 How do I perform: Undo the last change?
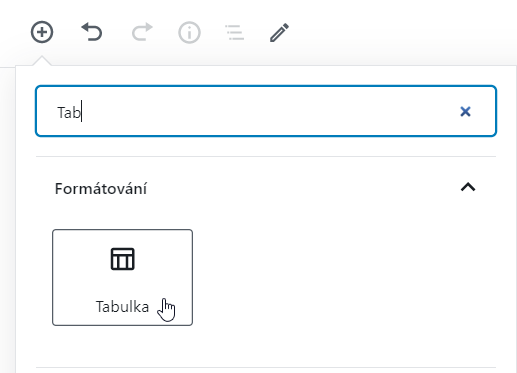(92, 32)
